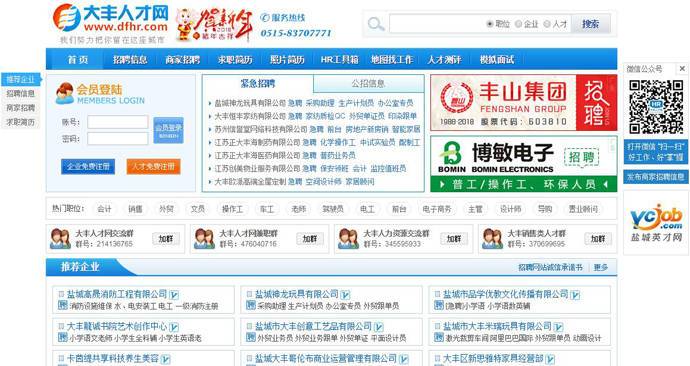Open the 丰山集团 招聘 banner ad

click(x=524, y=103)
